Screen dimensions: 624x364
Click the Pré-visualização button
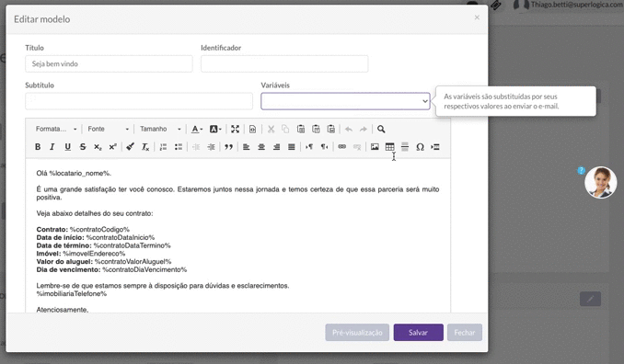tap(357, 332)
